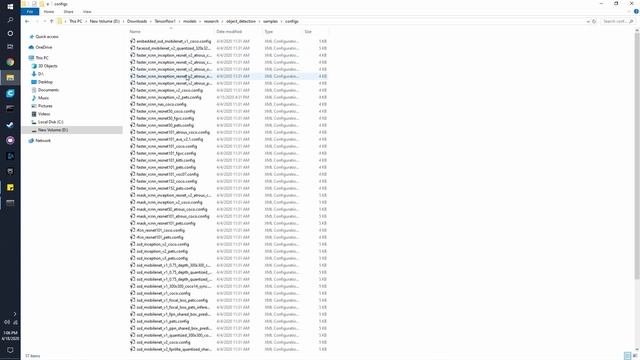The height and width of the screenshot is (360, 640).
Task: Click 'research' breadcrumb in address bar
Action: [x=211, y=21]
